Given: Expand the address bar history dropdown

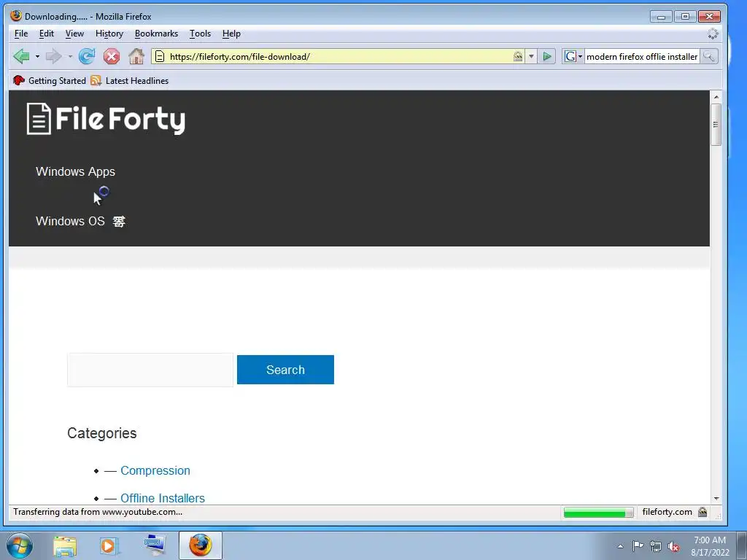Looking at the screenshot, I should (531, 57).
